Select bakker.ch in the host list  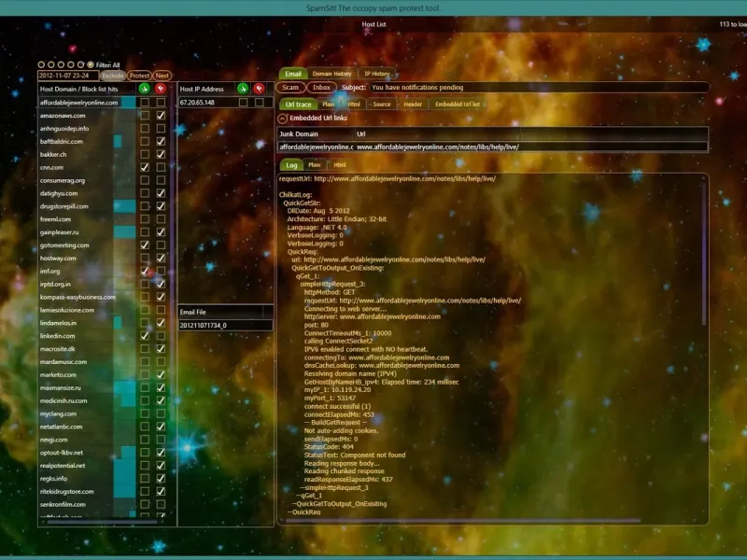(53, 154)
